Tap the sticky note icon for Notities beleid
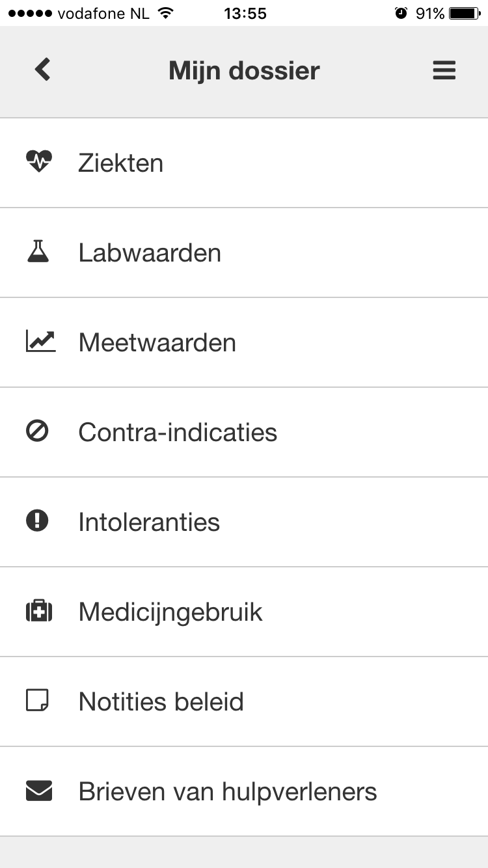This screenshot has height=868, width=488. [37, 701]
